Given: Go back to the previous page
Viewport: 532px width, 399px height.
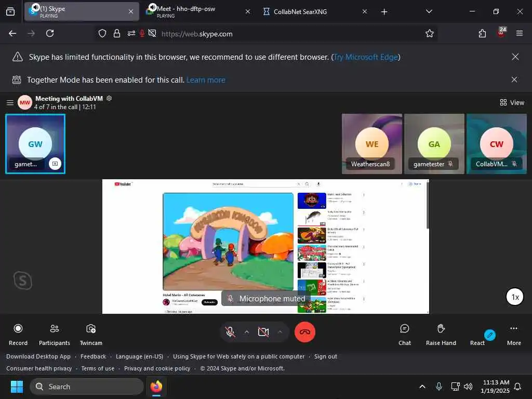Looking at the screenshot, I should click(x=12, y=33).
